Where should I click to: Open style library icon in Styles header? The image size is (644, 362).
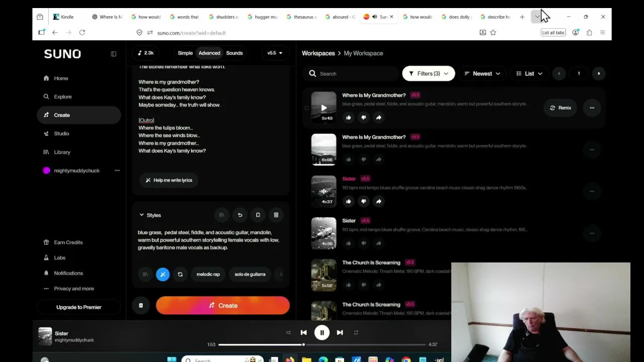(221, 215)
